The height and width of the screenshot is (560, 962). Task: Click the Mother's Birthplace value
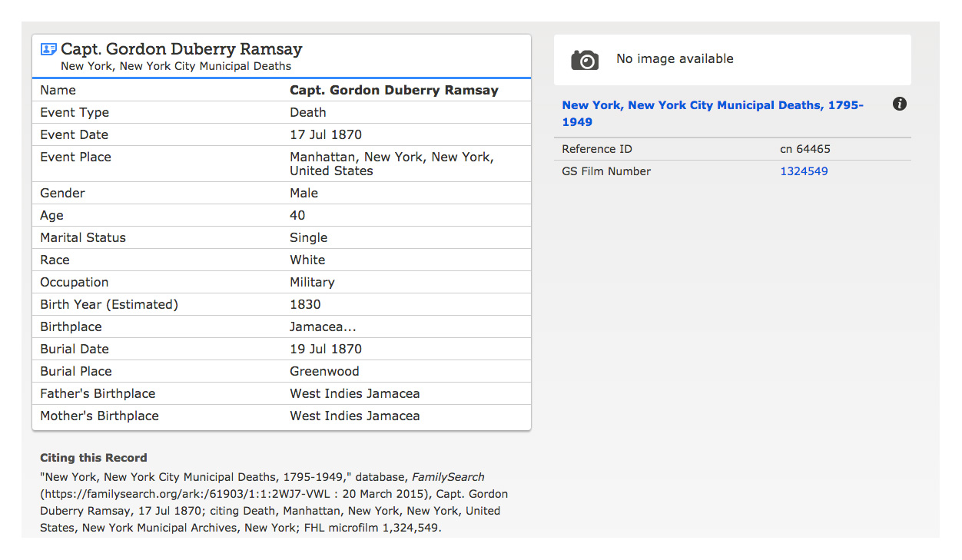(354, 416)
